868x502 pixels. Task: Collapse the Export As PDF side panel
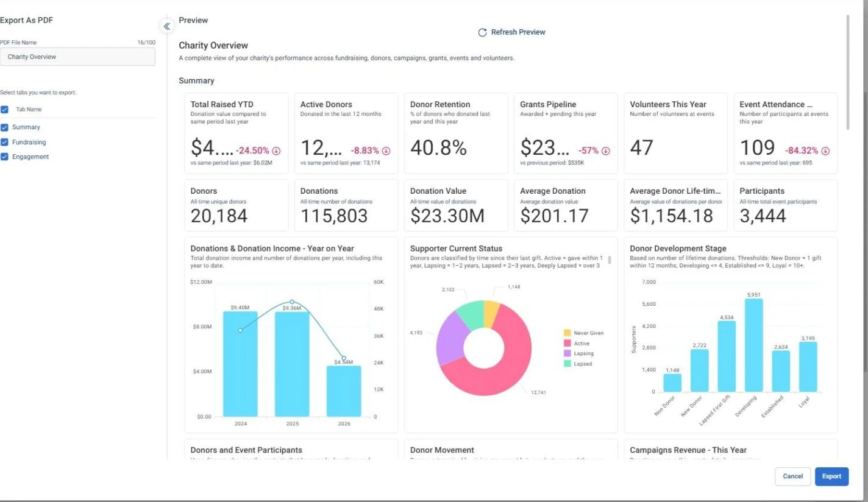point(166,26)
